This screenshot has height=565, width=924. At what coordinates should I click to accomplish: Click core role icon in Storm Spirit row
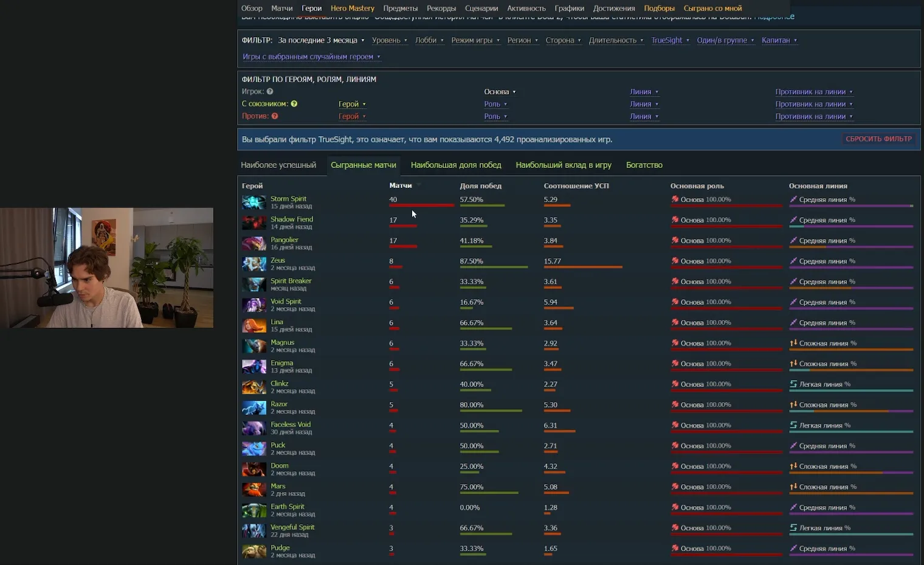point(675,199)
